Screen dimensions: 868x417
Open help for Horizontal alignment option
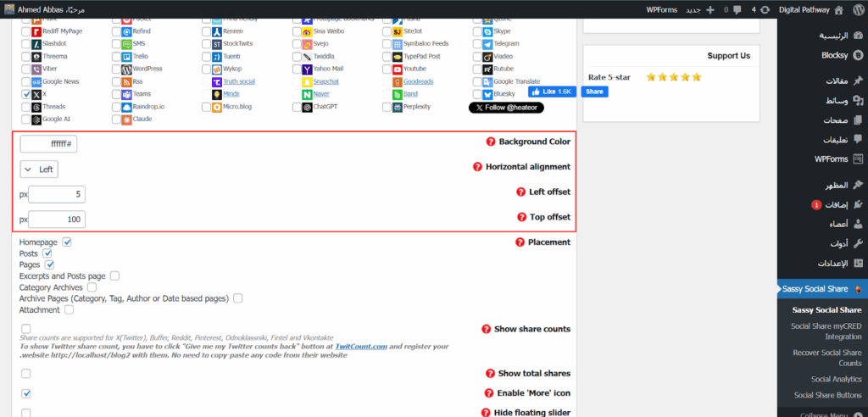(478, 167)
